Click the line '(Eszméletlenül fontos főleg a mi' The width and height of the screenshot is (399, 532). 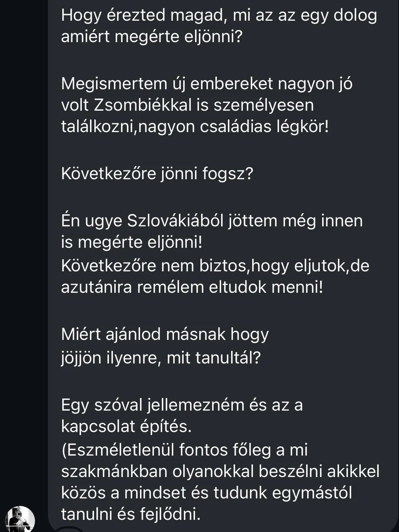pyautogui.click(x=184, y=450)
